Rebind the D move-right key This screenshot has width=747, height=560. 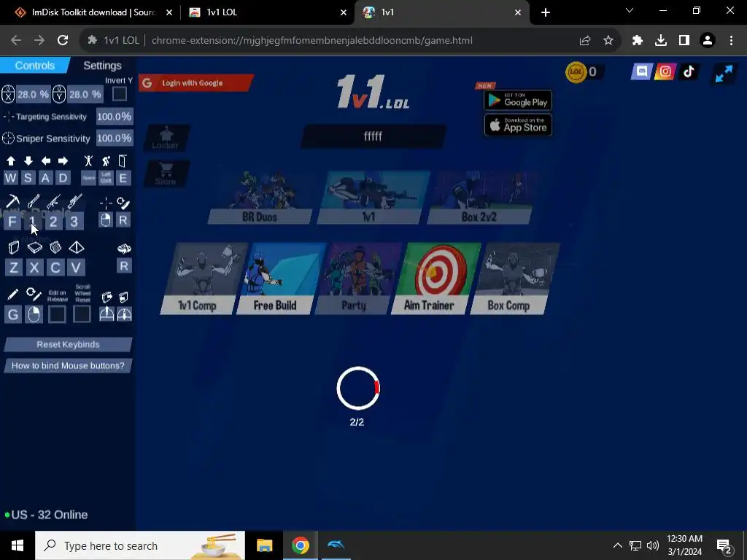(x=63, y=178)
